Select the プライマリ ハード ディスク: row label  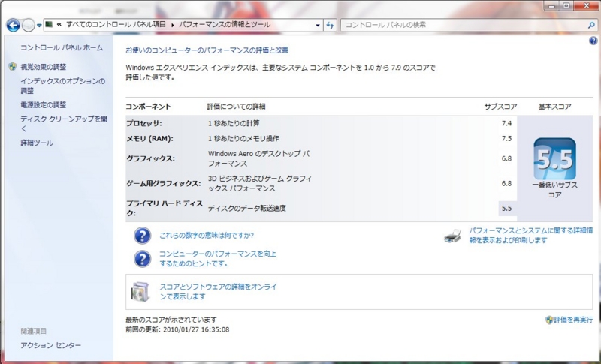(165, 208)
